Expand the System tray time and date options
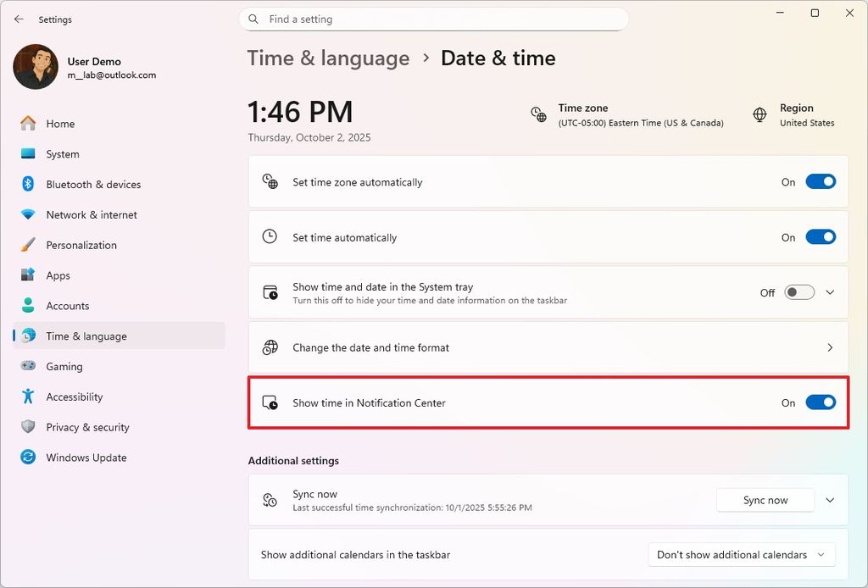This screenshot has height=588, width=868. pos(830,292)
